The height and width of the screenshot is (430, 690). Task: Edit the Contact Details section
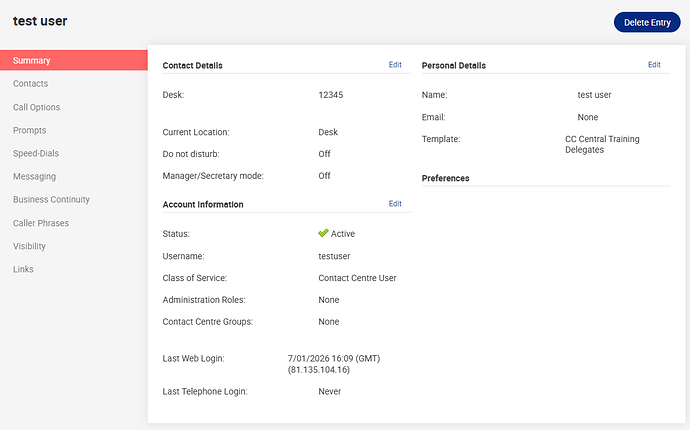395,65
